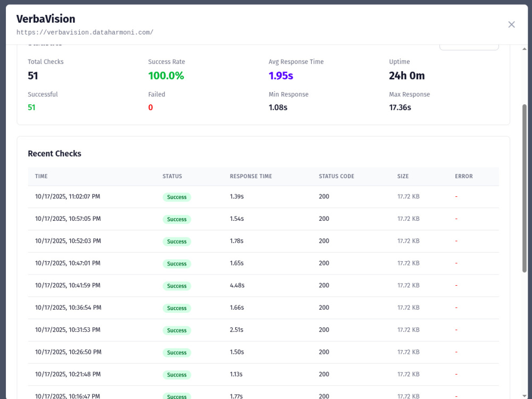Click the 1.66s response time value
Viewport: 532px width, 399px height.
(237, 307)
